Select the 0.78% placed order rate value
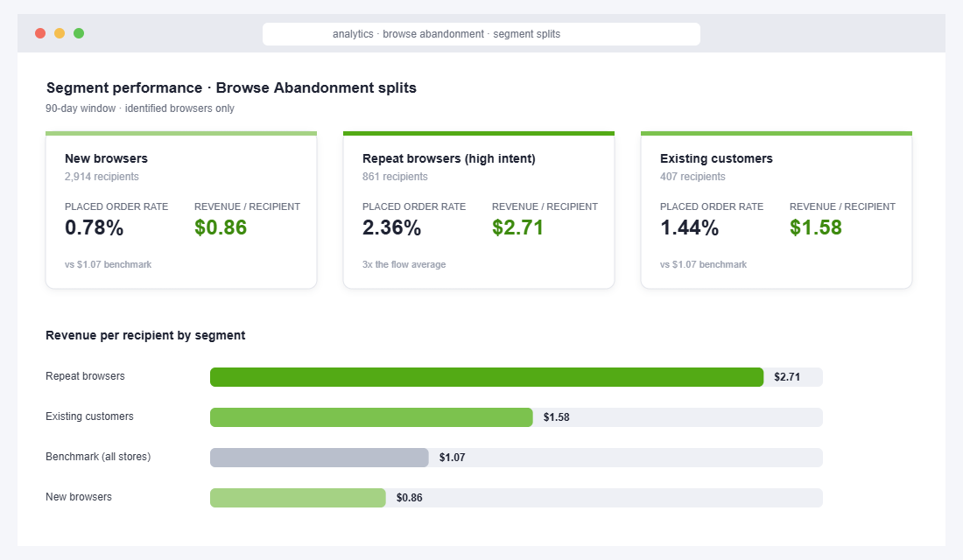Screen dimensions: 963x560 click(94, 227)
